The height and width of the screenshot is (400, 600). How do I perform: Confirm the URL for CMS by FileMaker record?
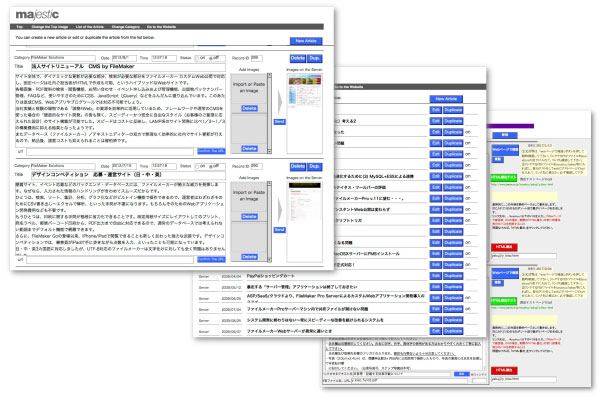211,151
